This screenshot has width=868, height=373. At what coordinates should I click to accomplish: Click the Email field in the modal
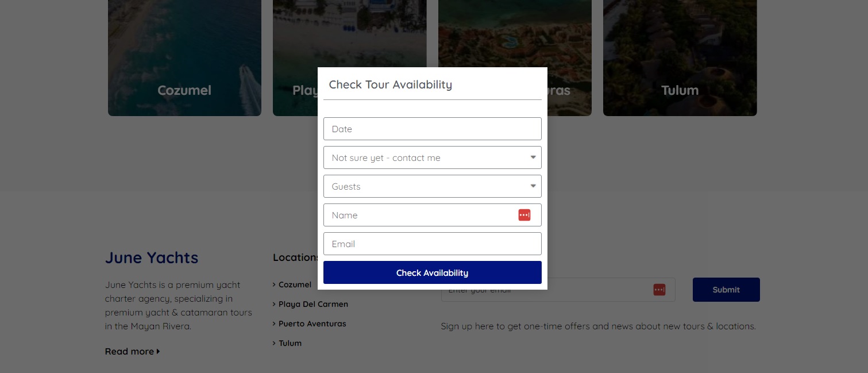tap(432, 244)
